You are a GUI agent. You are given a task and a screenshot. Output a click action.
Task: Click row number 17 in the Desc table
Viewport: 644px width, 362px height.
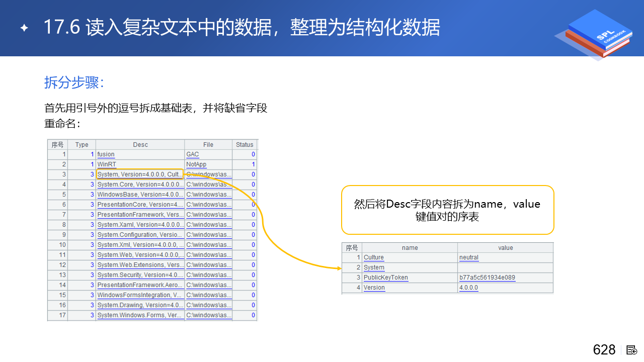click(x=57, y=315)
